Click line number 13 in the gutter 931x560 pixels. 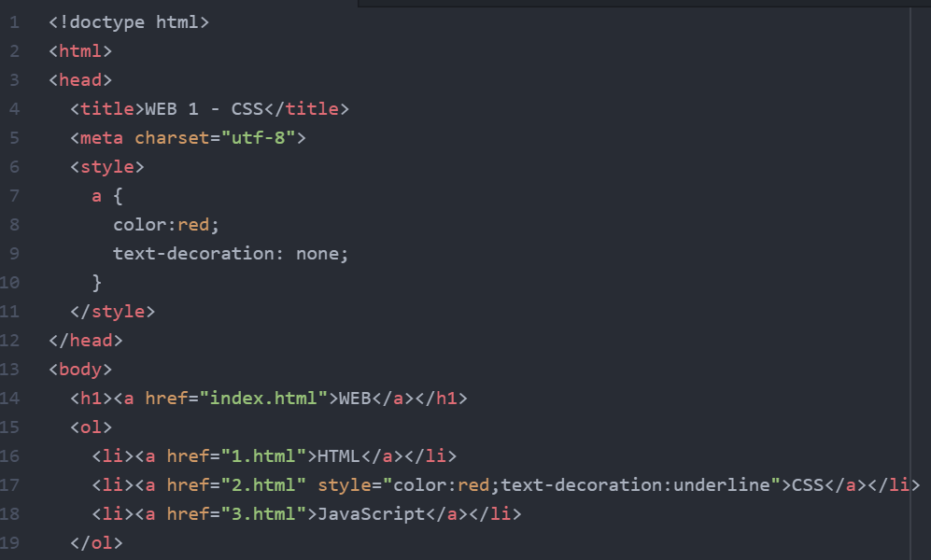tap(9, 370)
